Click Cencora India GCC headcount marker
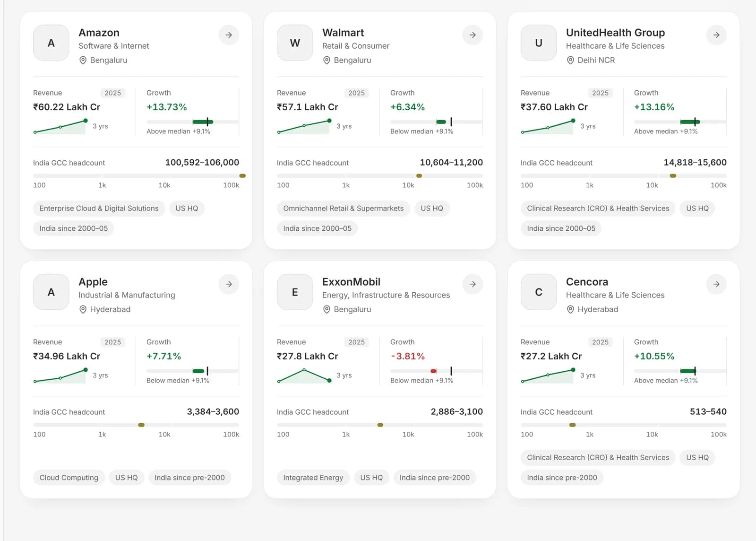The width and height of the screenshot is (756, 541). click(573, 425)
